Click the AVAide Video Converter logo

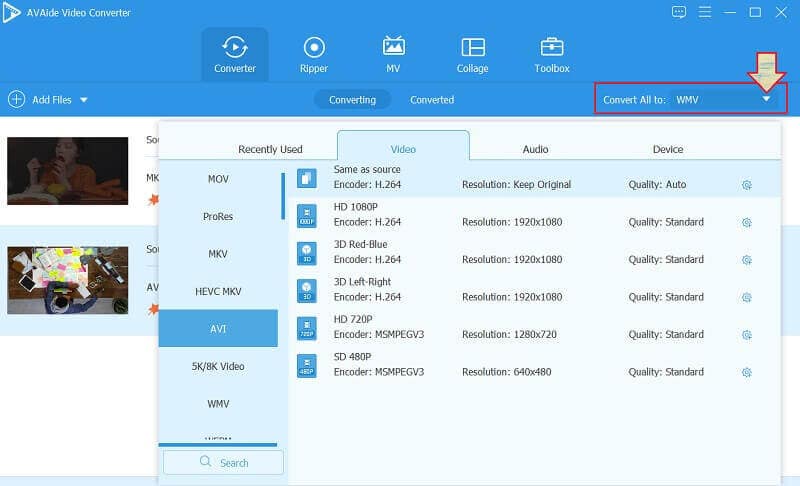[x=11, y=12]
